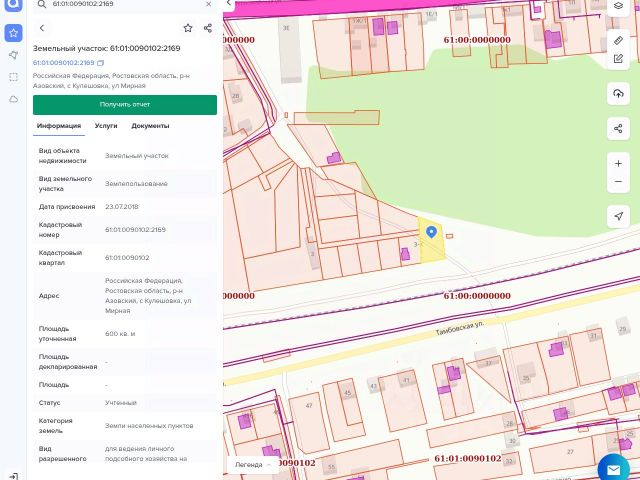Go back using the panel arrow
This screenshot has width=640, height=480.
coord(42,28)
